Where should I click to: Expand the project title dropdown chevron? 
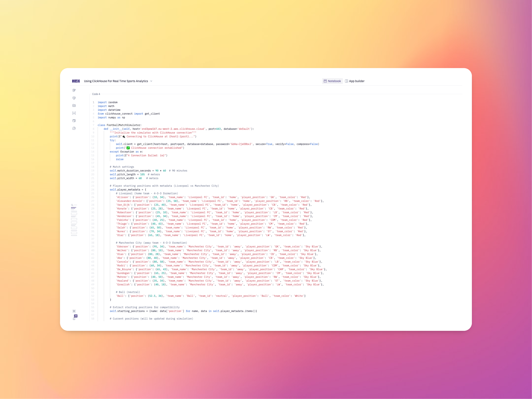click(x=151, y=81)
